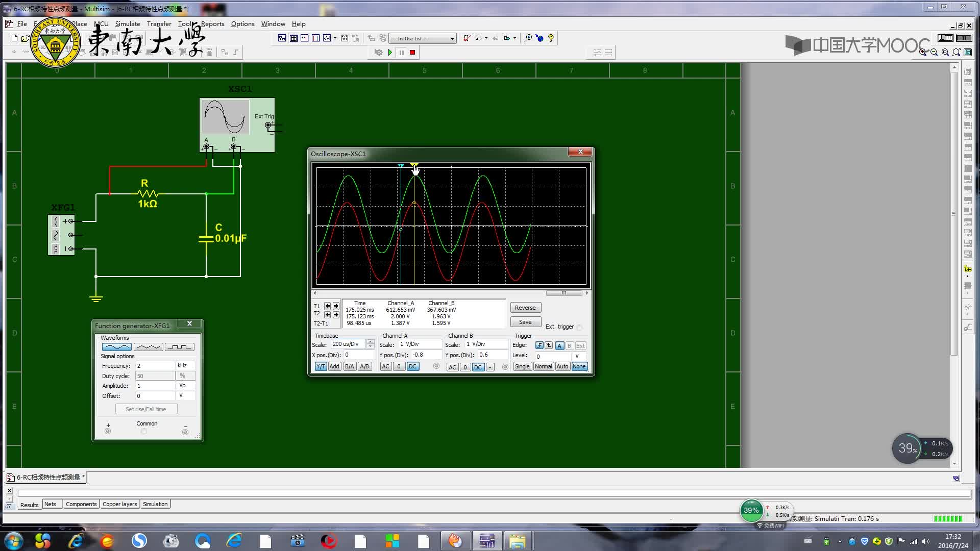Open the database manager toolbar icon

305,38
